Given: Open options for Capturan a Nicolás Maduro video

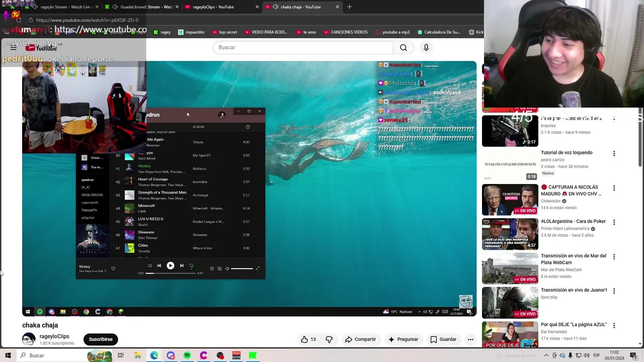Looking at the screenshot, I should 614,188.
